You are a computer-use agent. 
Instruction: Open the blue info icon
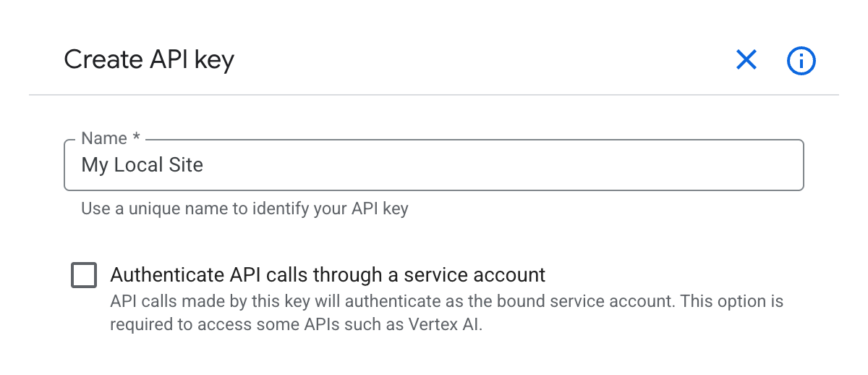801,62
